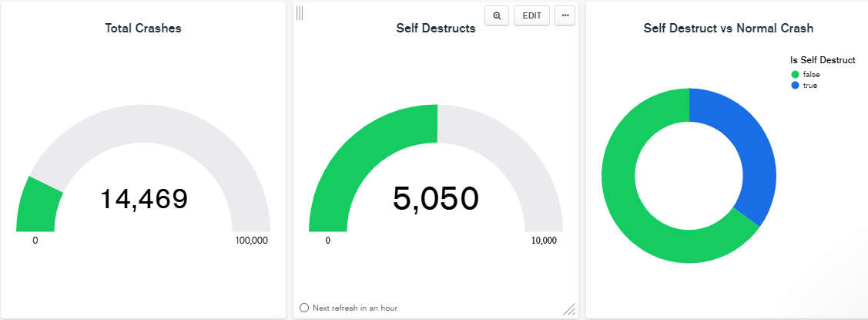Expand the Self Destructs chart with the magnifier icon
This screenshot has height=320, width=868.
[497, 15]
